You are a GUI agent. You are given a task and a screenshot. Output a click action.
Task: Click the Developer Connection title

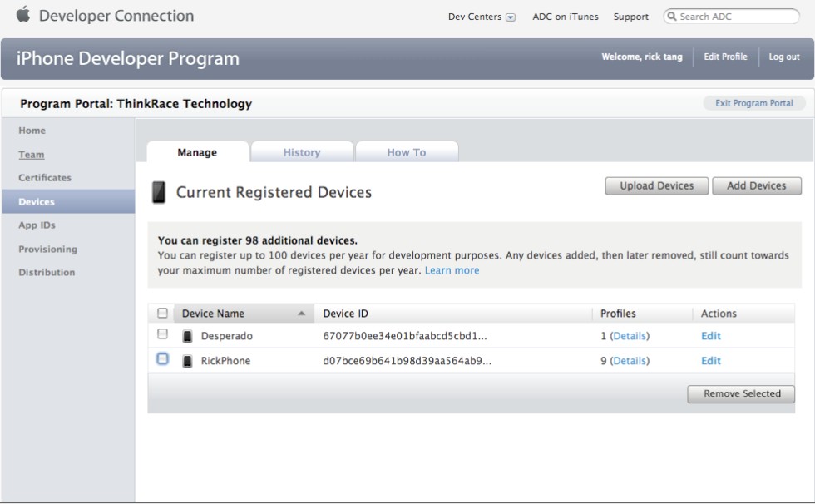click(x=116, y=16)
